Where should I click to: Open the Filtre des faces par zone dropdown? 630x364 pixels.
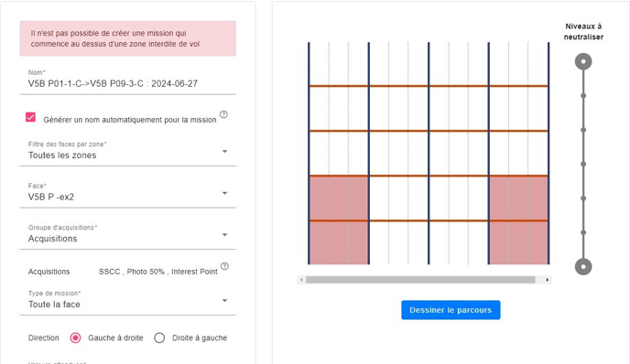(128, 151)
